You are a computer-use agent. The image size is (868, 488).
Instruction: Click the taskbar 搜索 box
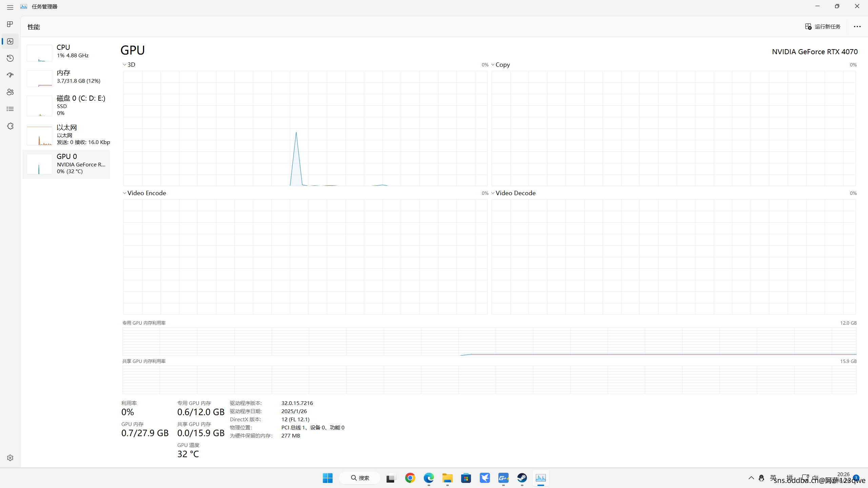(x=360, y=478)
